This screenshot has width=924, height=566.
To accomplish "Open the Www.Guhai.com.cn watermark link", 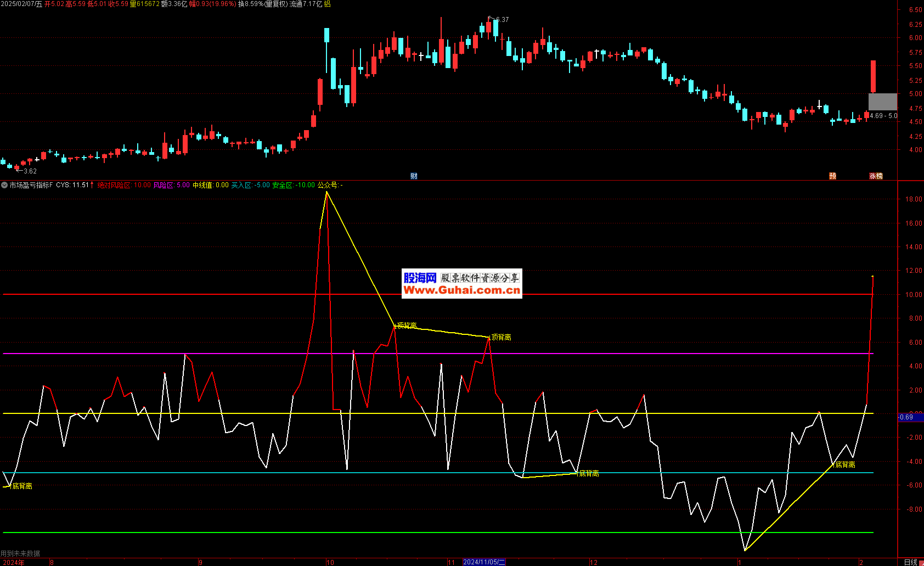I will coord(461,290).
